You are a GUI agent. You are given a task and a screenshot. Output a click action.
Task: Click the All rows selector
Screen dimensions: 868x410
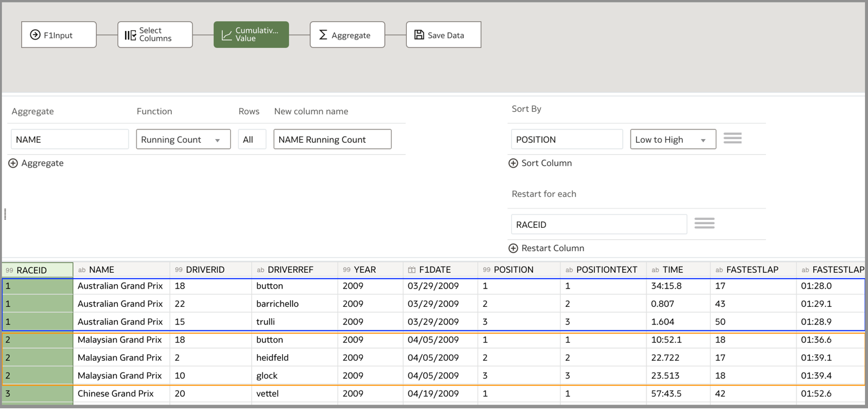coord(252,139)
